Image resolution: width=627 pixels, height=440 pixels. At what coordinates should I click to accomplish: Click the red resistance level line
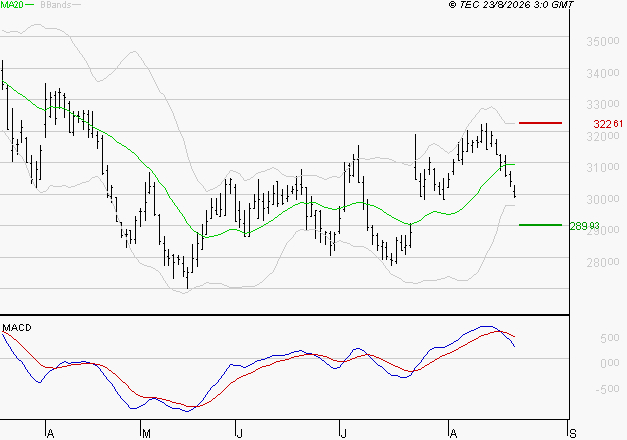pyautogui.click(x=540, y=123)
